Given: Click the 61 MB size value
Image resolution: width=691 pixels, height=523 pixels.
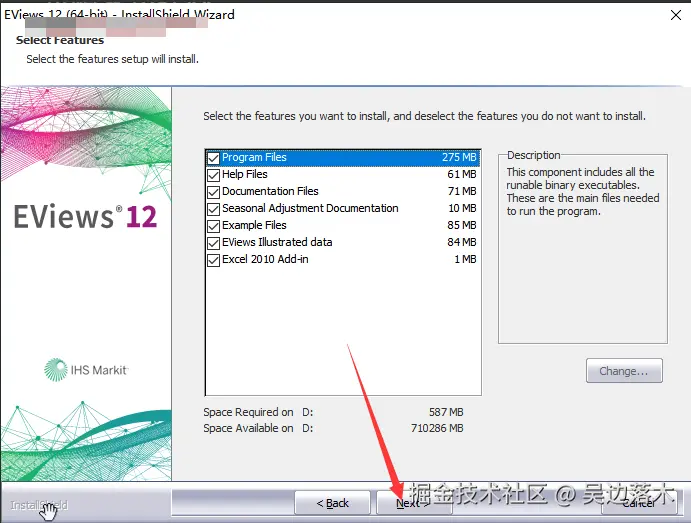Looking at the screenshot, I should pyautogui.click(x=462, y=174).
